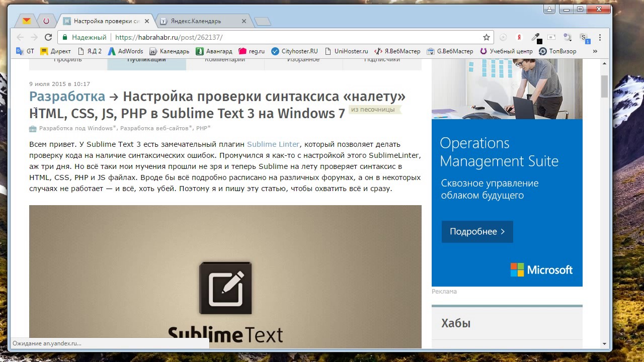Expand hidden bookmarks with the » chevron
This screenshot has width=644, height=362.
595,51
